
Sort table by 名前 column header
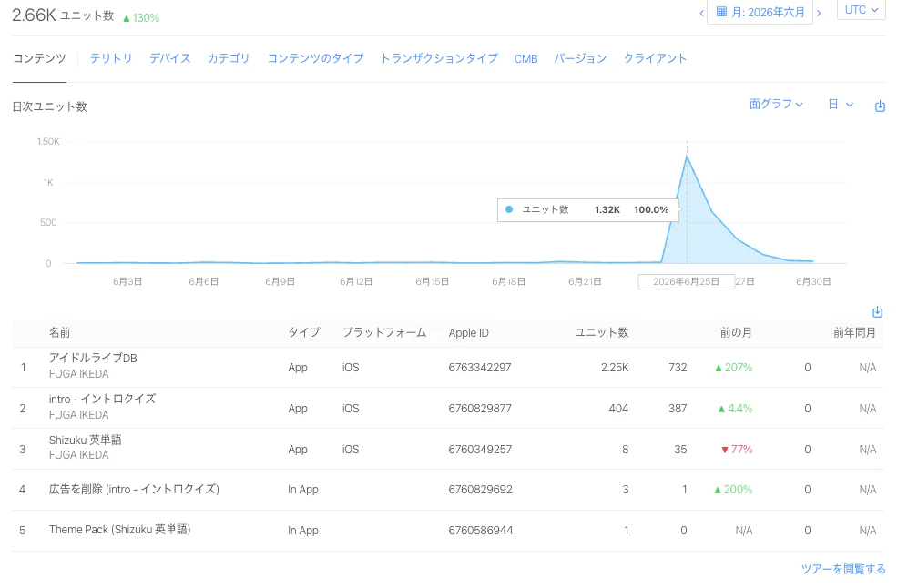pos(60,333)
